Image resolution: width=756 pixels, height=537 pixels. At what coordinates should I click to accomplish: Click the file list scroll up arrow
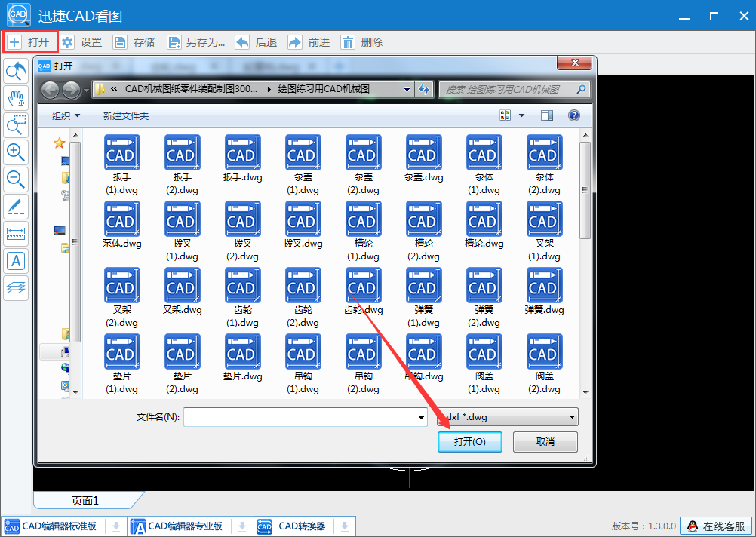click(585, 136)
